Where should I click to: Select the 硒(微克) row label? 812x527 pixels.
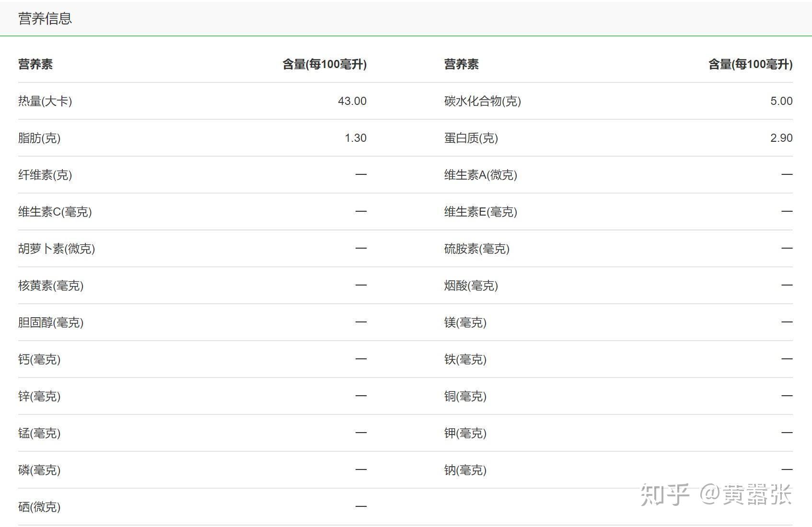click(39, 507)
